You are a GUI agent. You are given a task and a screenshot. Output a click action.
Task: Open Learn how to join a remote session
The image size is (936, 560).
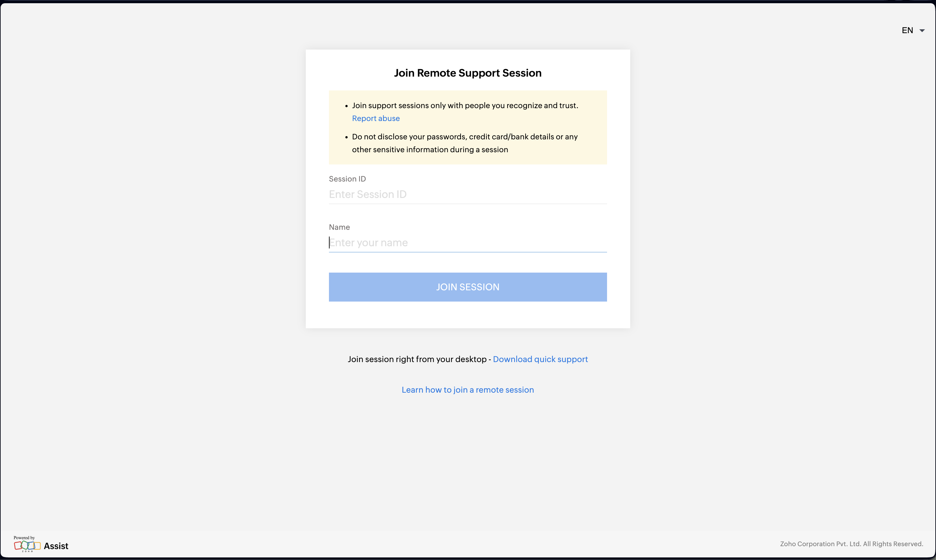pos(468,389)
